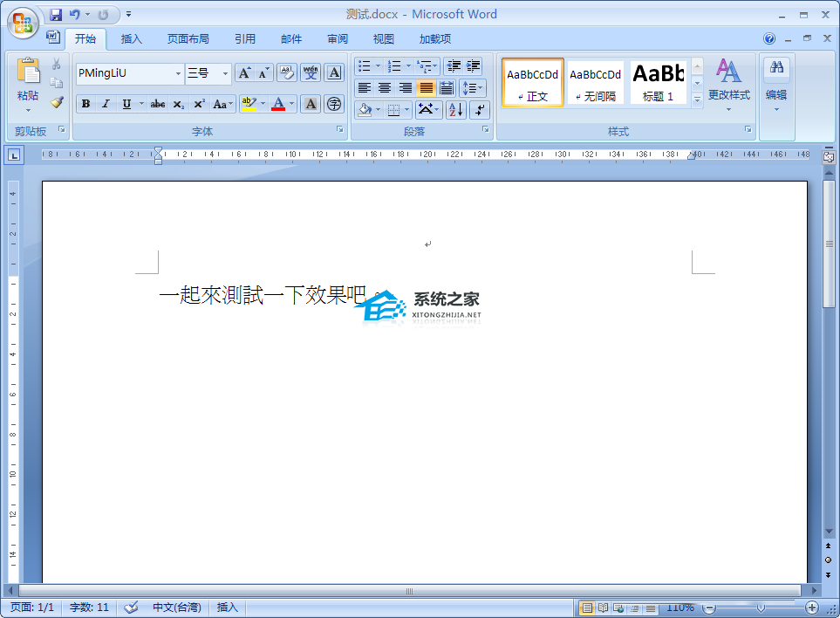Align text right

click(x=406, y=88)
